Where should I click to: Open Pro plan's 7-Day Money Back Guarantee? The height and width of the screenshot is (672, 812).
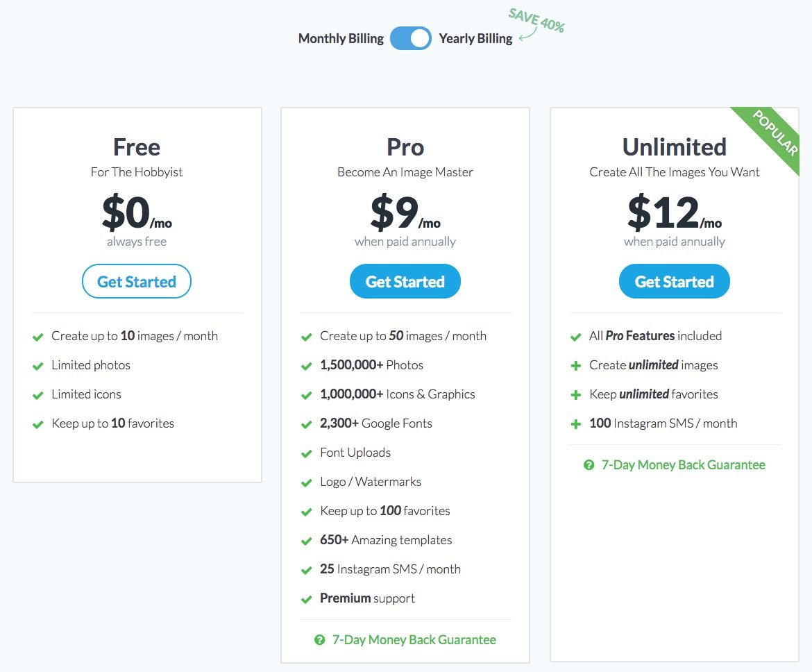[414, 640]
